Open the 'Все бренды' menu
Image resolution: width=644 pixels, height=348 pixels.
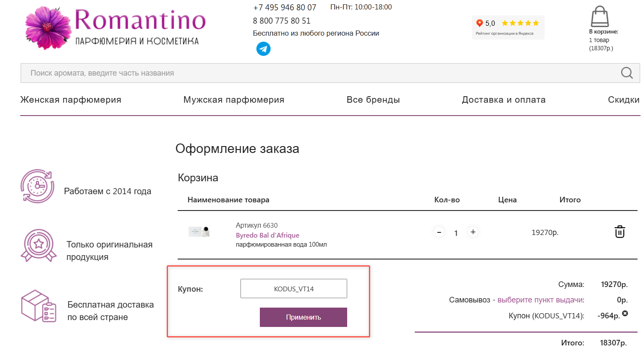[x=373, y=99]
